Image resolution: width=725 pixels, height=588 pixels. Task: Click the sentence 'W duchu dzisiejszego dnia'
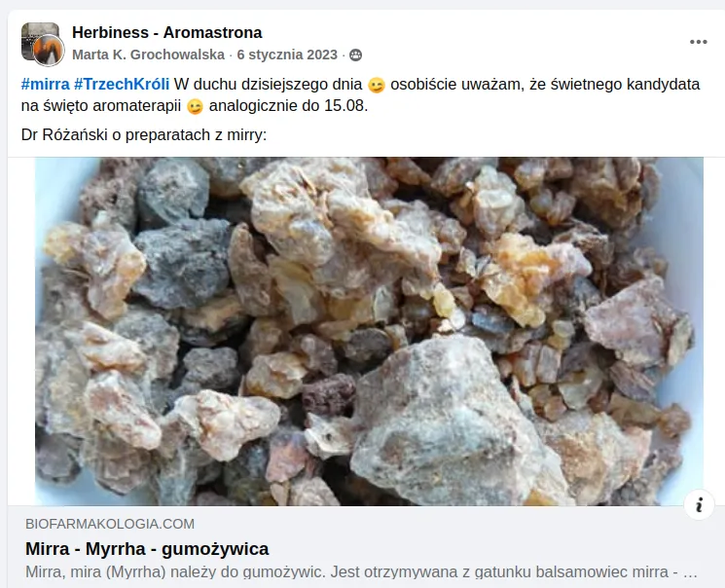(269, 85)
